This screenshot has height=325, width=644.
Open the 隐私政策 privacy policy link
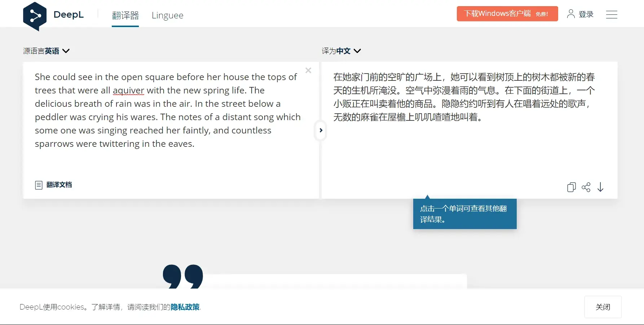click(185, 307)
